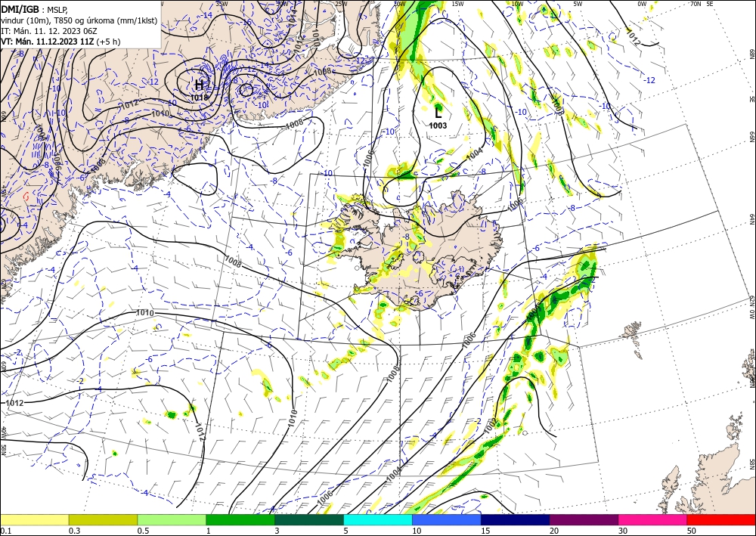Pick the blue 10–15 mm legend swatch
The height and width of the screenshot is (536, 756).
(x=447, y=519)
